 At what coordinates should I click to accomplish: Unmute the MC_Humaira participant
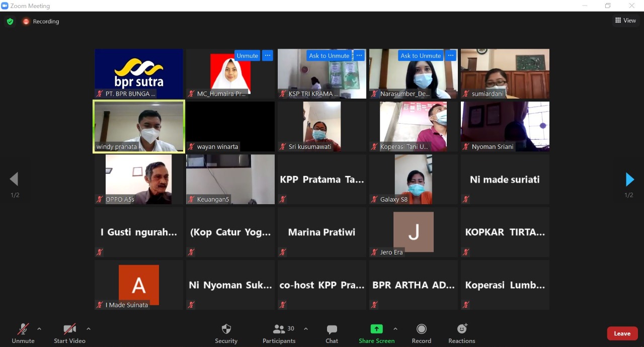coord(248,56)
